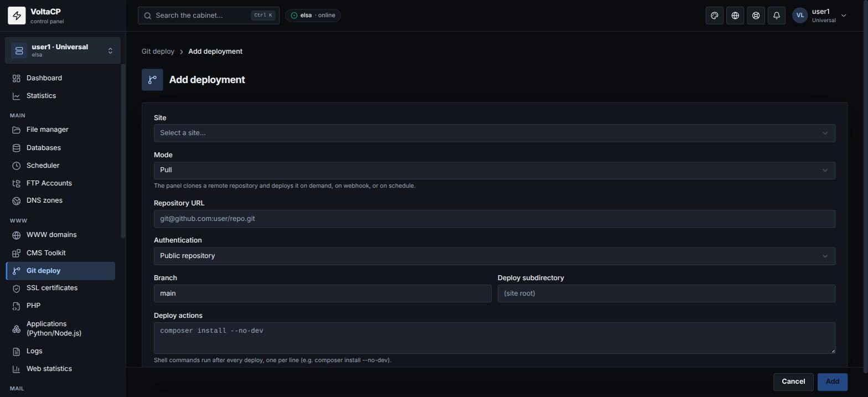868x397 pixels.
Task: Open the Mode dropdown showing Pull
Action: tap(494, 170)
